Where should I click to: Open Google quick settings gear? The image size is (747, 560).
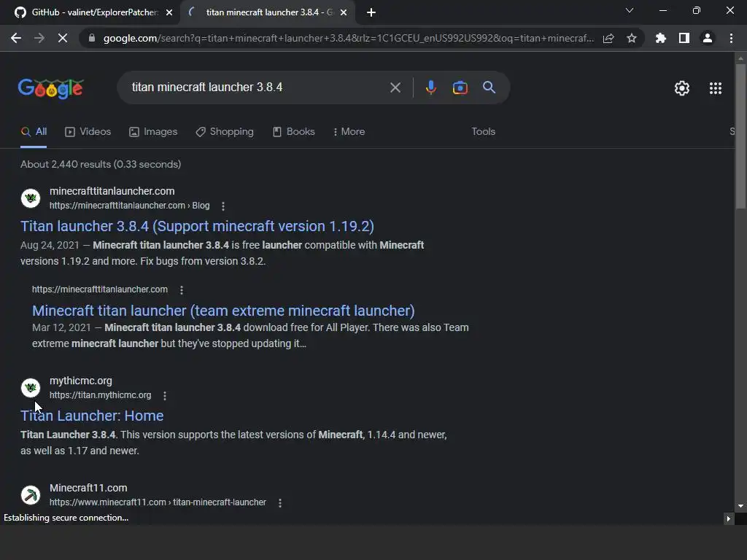[682, 88]
